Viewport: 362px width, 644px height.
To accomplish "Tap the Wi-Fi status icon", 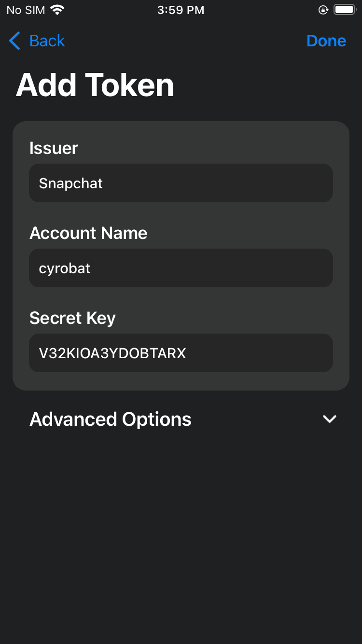I will pos(57,10).
